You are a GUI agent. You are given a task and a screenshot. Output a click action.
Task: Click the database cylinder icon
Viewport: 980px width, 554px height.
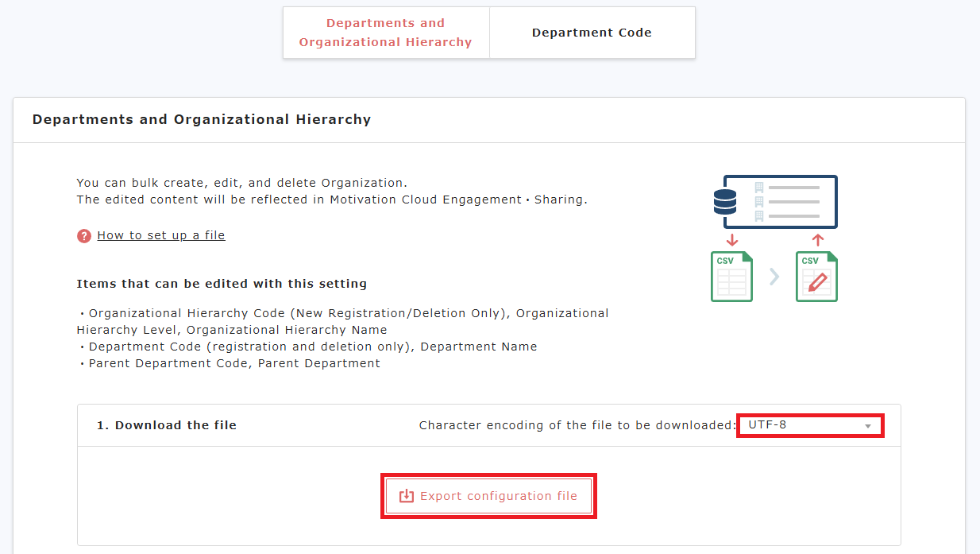pyautogui.click(x=724, y=201)
